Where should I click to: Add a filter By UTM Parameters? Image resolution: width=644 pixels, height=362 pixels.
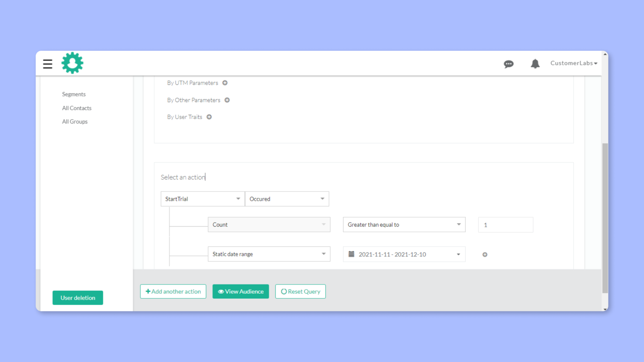[x=225, y=83]
